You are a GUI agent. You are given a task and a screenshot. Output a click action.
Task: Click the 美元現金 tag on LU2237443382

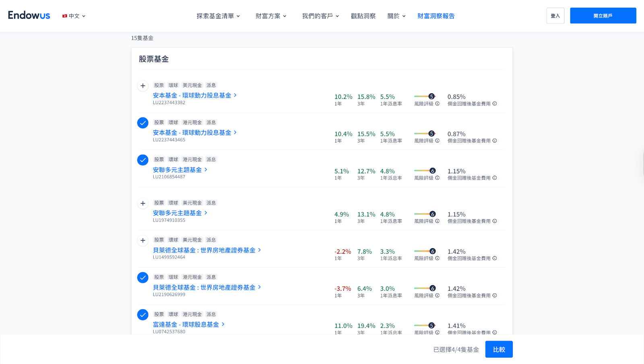pyautogui.click(x=192, y=85)
